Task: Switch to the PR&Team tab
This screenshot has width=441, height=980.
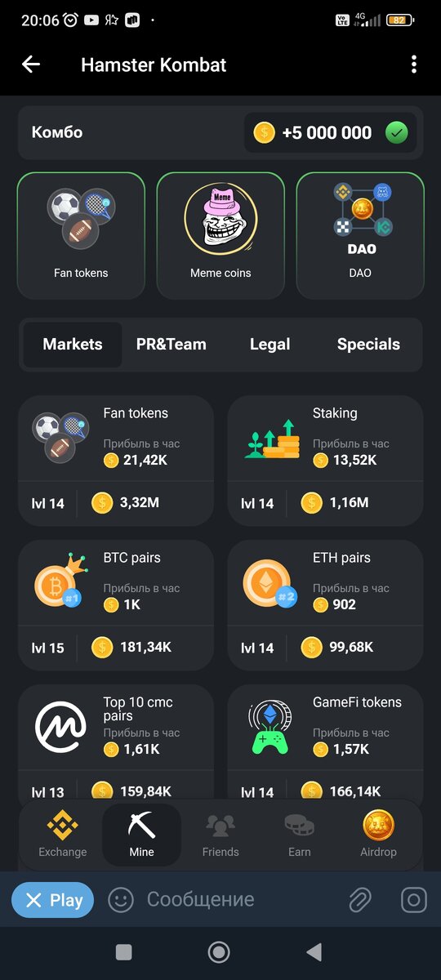Action: tap(171, 345)
